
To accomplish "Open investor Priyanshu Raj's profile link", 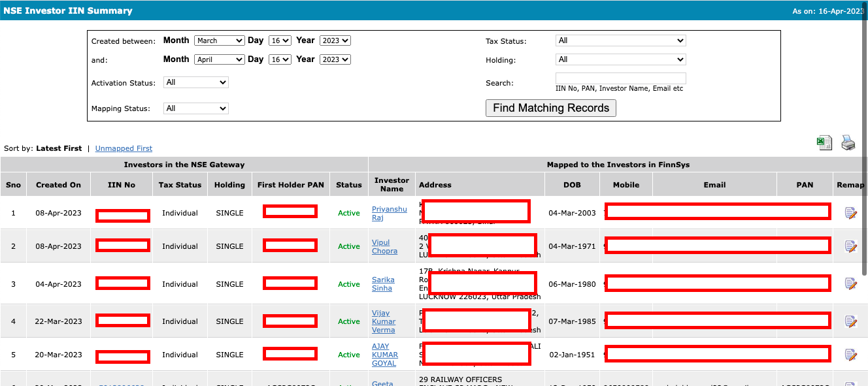I will point(389,214).
